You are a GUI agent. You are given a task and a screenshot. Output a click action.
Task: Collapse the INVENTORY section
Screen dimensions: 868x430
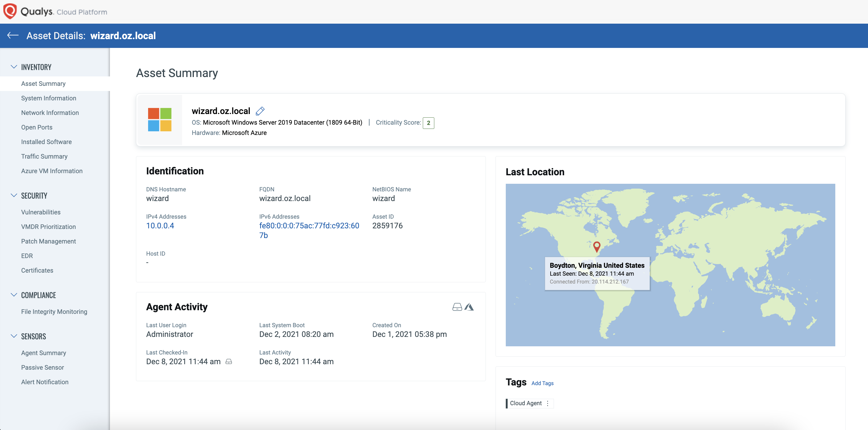[x=14, y=66]
